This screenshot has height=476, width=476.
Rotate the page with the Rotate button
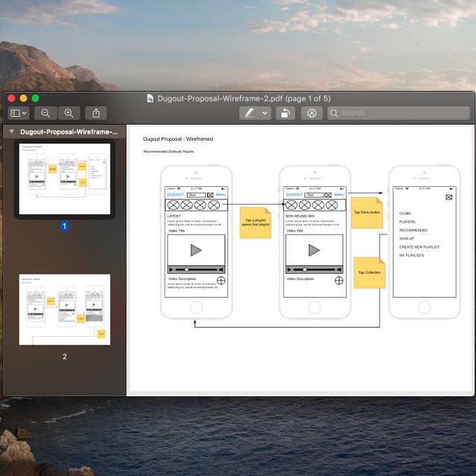pyautogui.click(x=285, y=113)
